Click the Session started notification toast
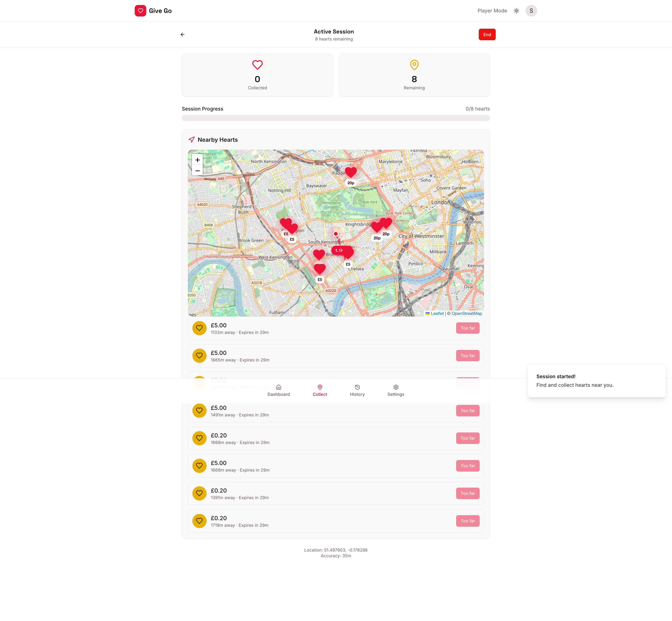672x621 pixels. coord(597,381)
